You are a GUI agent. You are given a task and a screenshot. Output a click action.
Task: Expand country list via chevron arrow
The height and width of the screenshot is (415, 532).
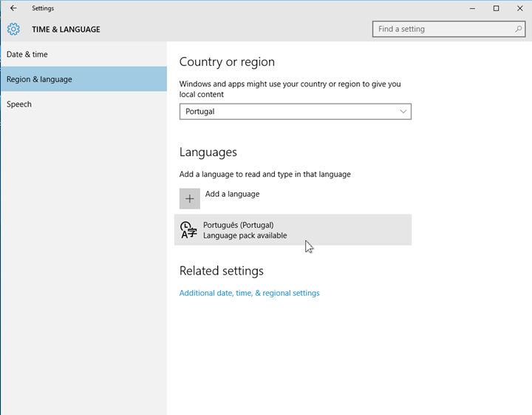pyautogui.click(x=403, y=112)
